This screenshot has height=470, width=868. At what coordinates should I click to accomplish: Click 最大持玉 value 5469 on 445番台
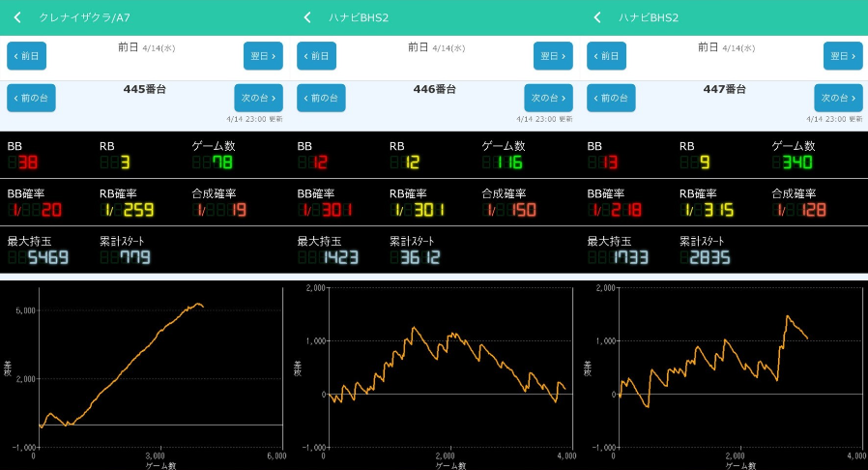[46, 257]
